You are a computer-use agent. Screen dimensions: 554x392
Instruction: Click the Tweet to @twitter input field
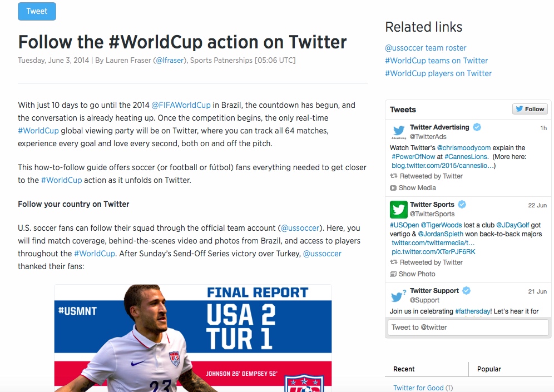[468, 328]
